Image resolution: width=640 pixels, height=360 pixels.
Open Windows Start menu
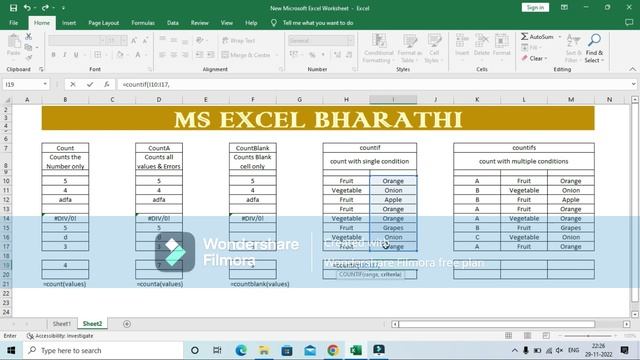click(x=11, y=351)
